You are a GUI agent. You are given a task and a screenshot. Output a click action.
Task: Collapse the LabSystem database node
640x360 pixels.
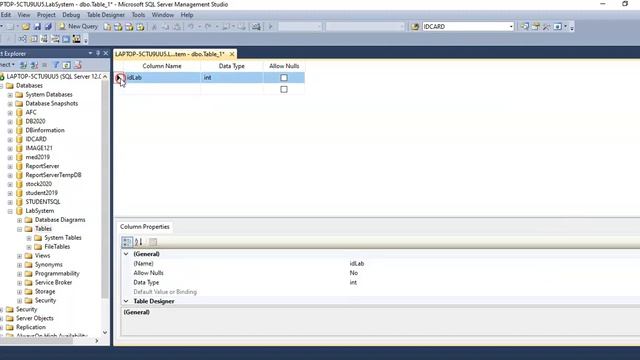pyautogui.click(x=10, y=211)
